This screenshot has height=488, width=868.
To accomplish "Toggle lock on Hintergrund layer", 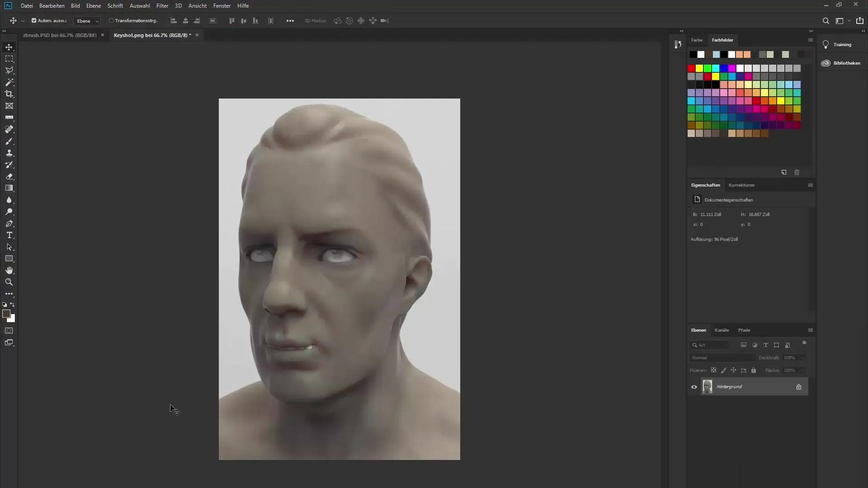I will click(799, 387).
